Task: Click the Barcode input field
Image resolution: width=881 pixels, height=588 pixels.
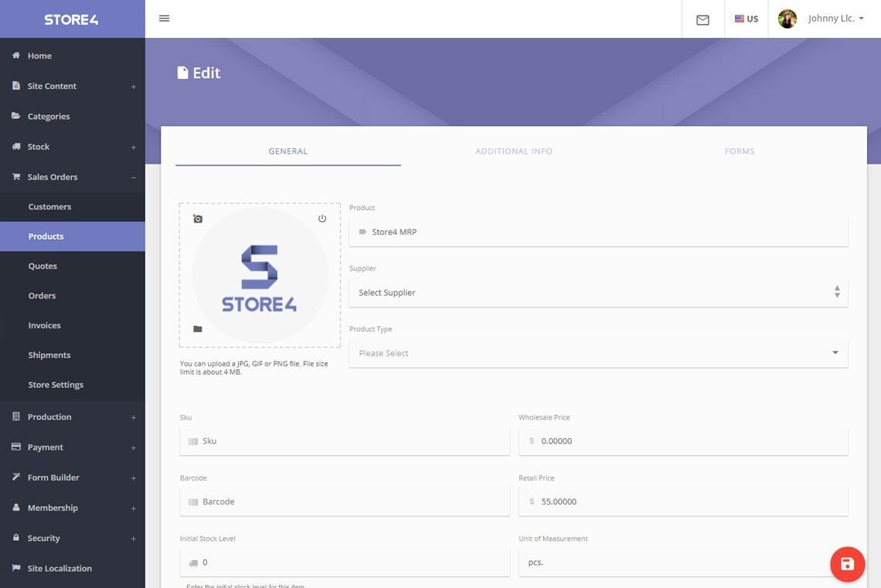Action: pyautogui.click(x=345, y=502)
